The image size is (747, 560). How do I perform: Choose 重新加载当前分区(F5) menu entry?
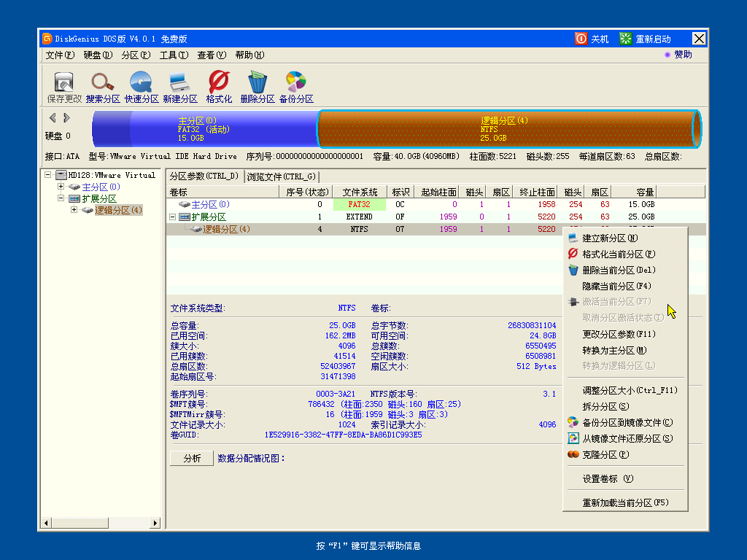point(625,503)
